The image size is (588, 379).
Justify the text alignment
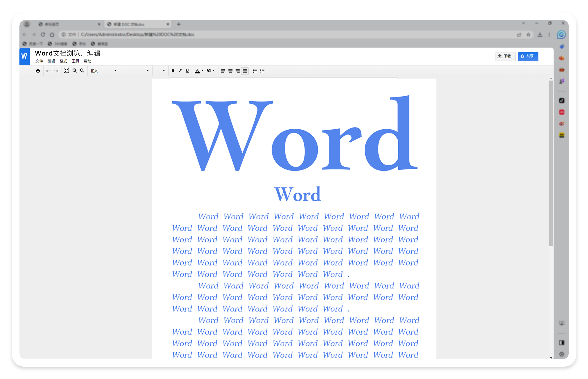tap(245, 71)
